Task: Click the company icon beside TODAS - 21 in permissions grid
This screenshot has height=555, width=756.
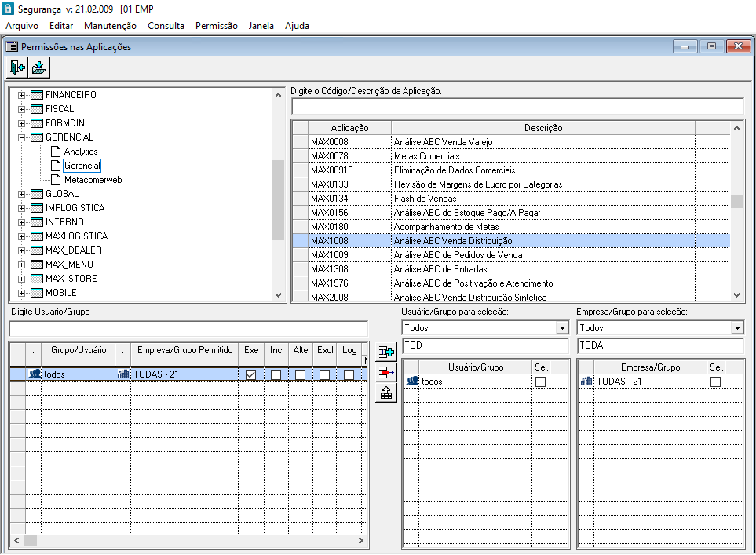Action: coord(123,374)
